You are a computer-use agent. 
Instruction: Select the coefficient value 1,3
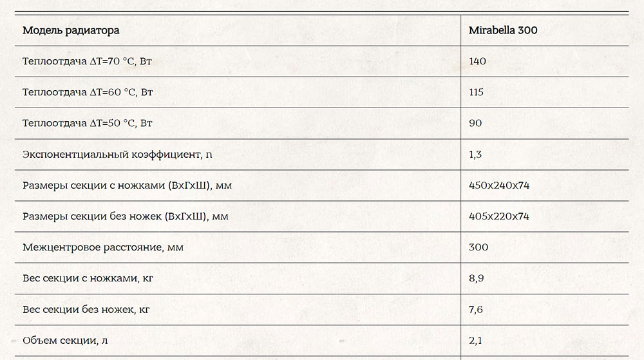[475, 155]
